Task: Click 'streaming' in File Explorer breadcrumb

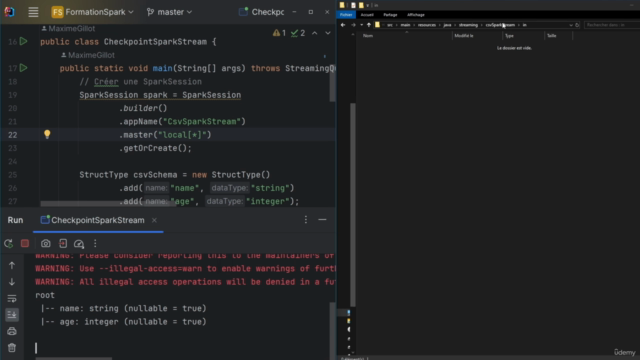Action: pos(468,25)
